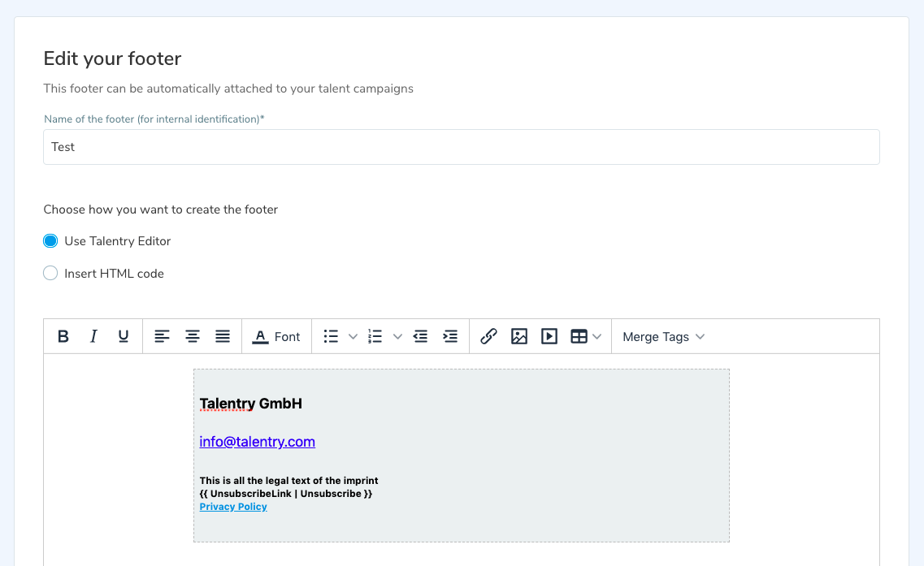Open the Merge Tags dropdown

(663, 336)
